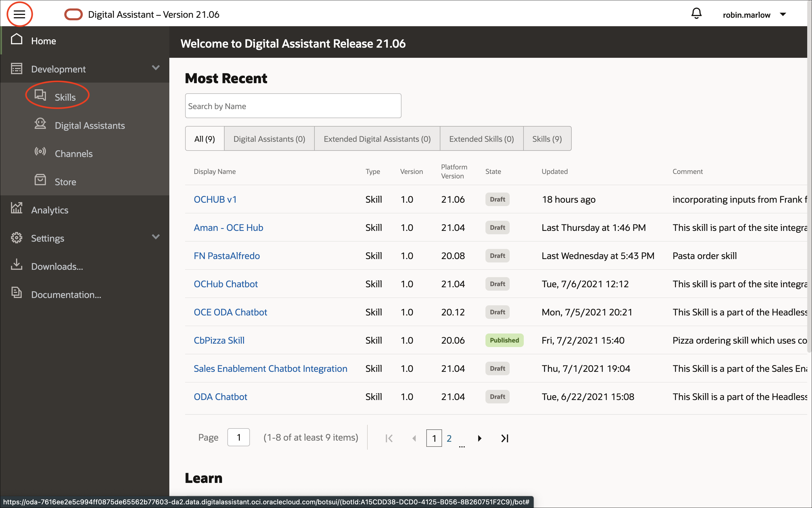Select Channels in the Development menu
This screenshot has width=812, height=508.
pos(74,154)
